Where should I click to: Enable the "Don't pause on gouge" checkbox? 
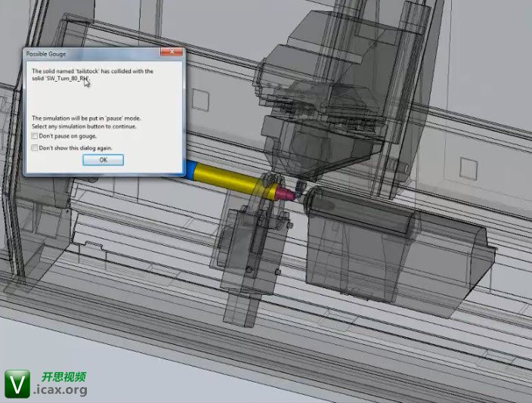pyautogui.click(x=34, y=136)
